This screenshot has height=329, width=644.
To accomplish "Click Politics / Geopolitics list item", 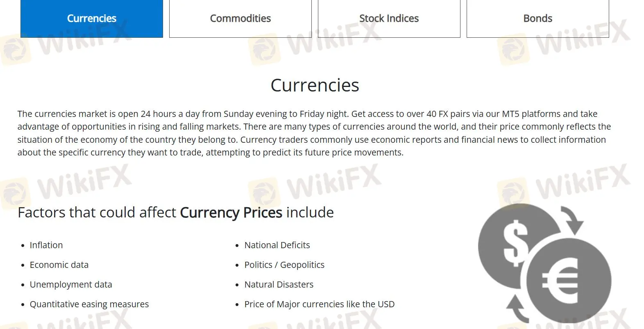I will point(284,265).
